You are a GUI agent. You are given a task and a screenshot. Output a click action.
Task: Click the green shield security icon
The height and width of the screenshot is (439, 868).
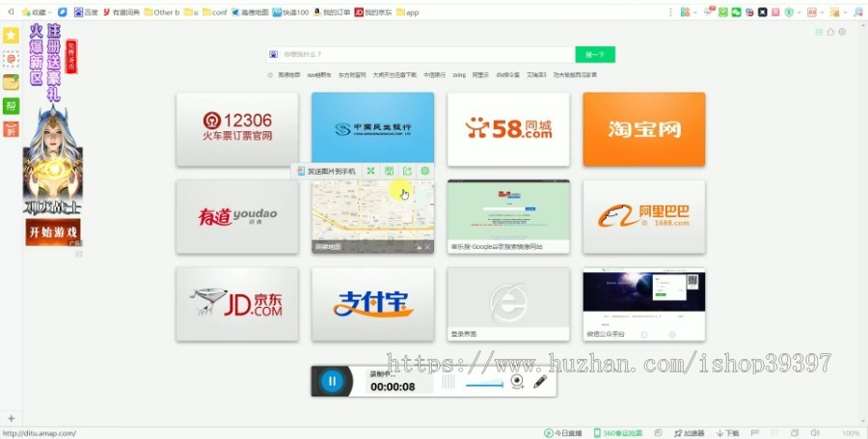pos(789,13)
